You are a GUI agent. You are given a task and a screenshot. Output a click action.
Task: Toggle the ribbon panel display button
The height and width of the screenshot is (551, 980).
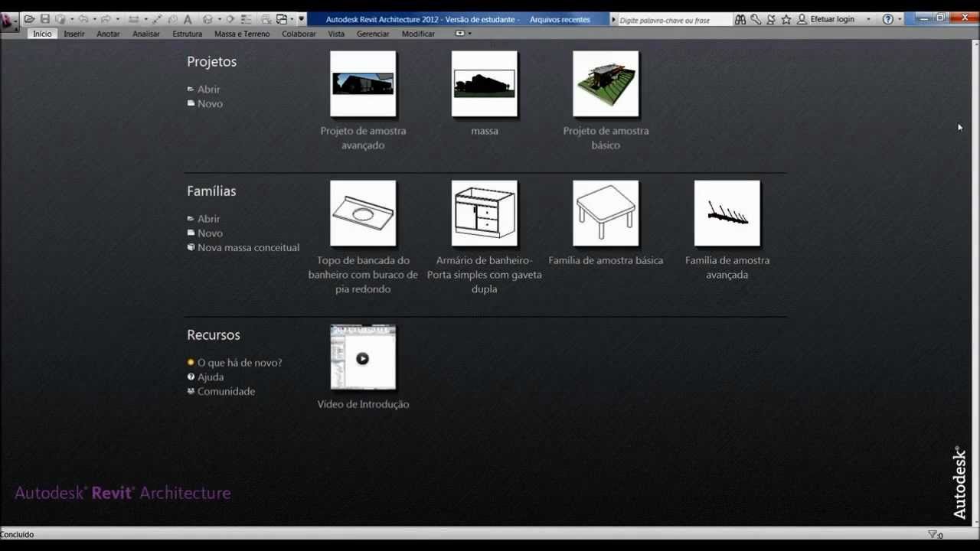[x=460, y=34]
